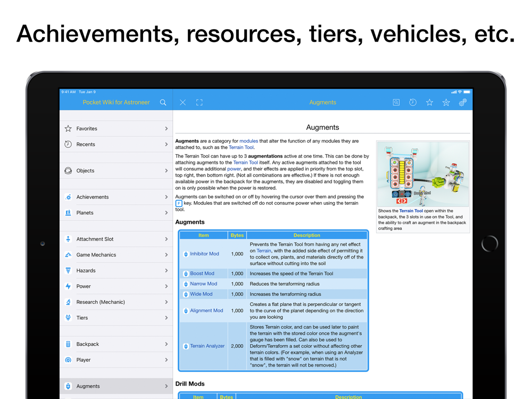Expand the Objects row chevron

pos(166,171)
